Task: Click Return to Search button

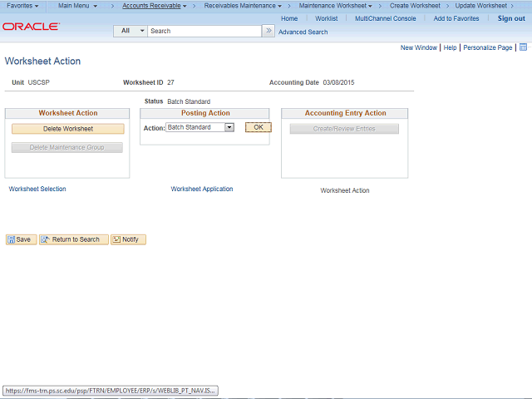Action: tap(74, 239)
